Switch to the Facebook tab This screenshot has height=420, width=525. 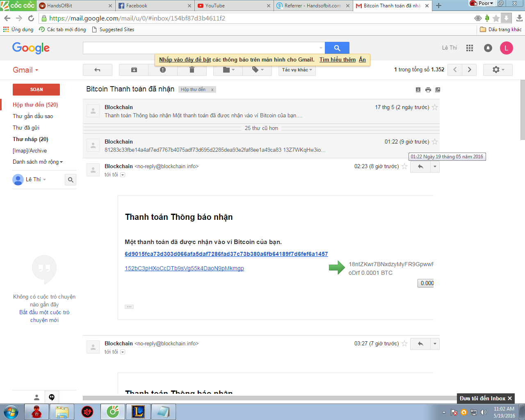click(155, 6)
